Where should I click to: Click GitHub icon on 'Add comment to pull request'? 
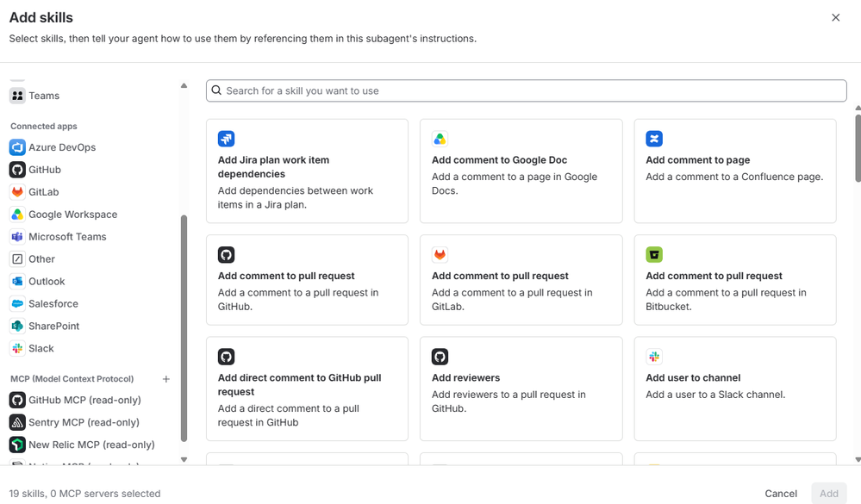pyautogui.click(x=226, y=255)
